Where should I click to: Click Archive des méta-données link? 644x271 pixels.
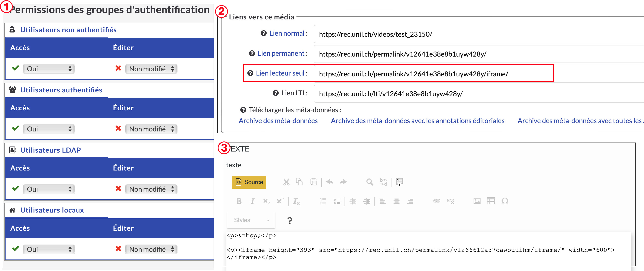point(278,121)
